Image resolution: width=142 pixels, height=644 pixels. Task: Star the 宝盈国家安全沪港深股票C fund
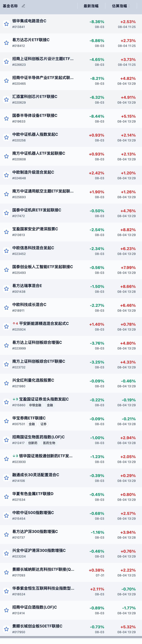[7, 232]
